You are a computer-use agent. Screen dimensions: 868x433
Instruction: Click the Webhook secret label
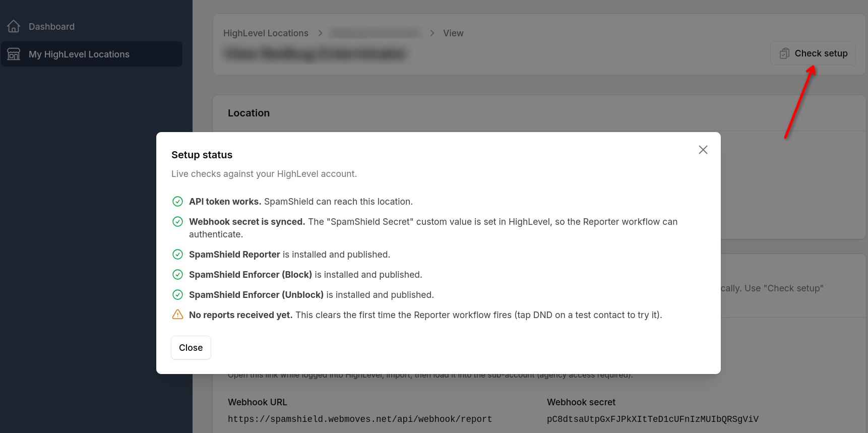(581, 402)
